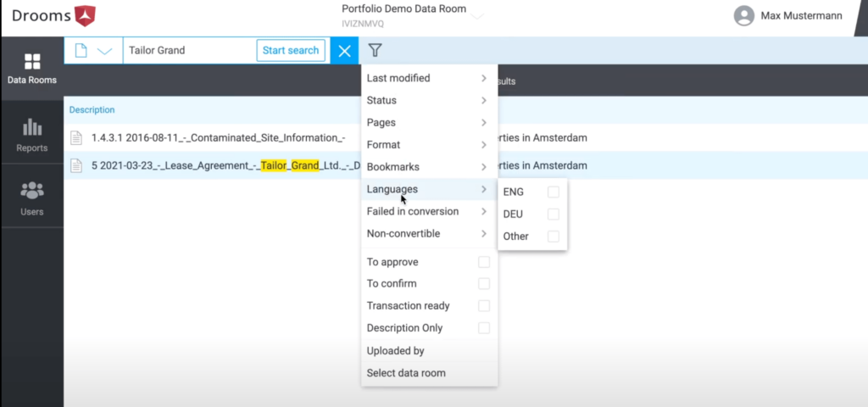Open the Users sidebar icon
Viewport: 868px width, 407px height.
pos(32,198)
